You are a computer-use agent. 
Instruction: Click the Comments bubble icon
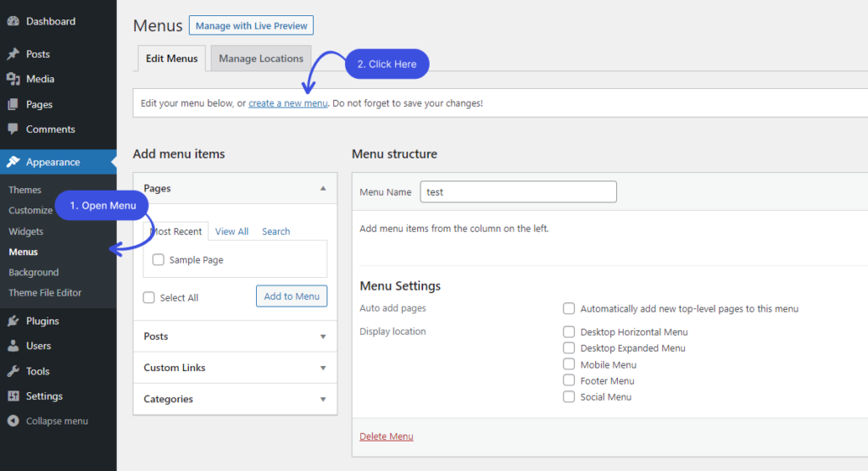pos(14,129)
